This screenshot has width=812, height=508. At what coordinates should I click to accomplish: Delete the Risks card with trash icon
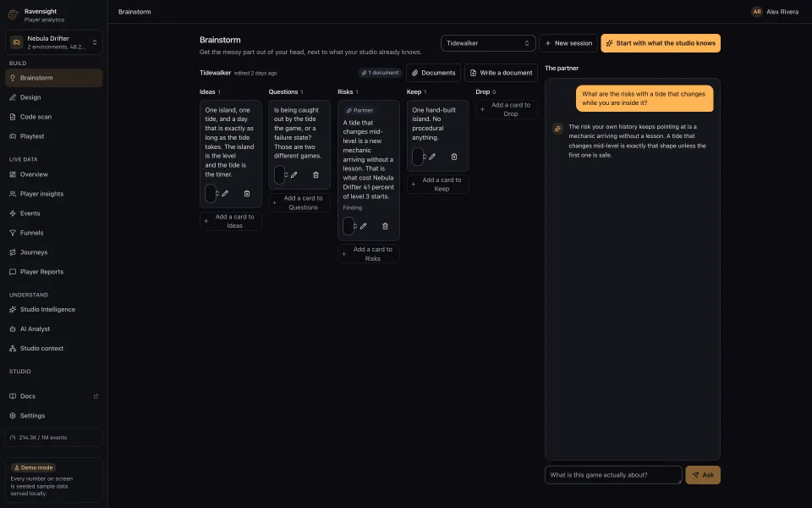(386, 226)
